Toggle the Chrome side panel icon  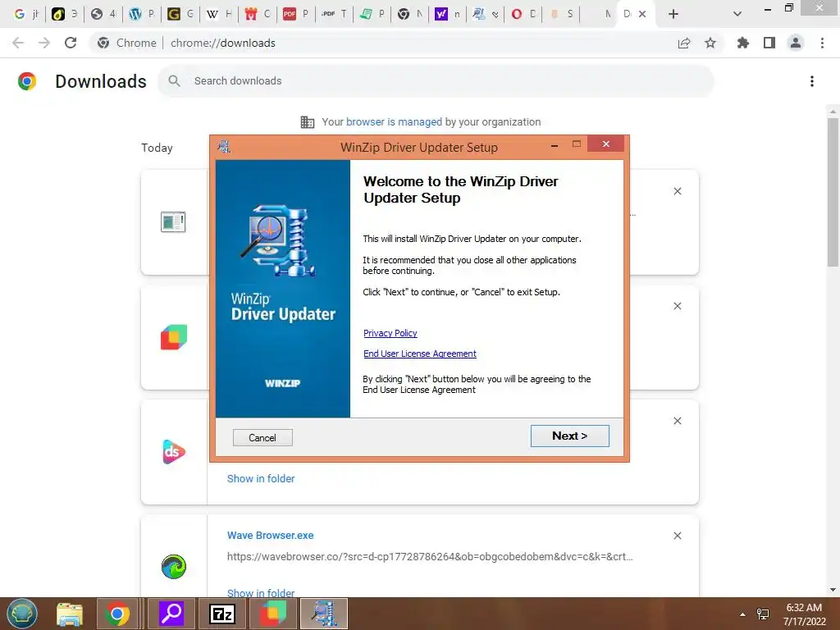(x=769, y=43)
